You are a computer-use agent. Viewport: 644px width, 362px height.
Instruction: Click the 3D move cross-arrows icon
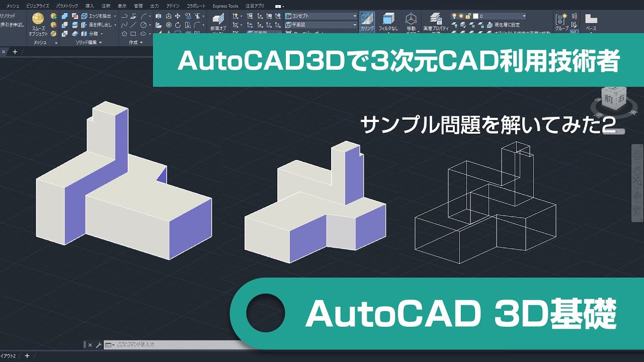(x=178, y=16)
